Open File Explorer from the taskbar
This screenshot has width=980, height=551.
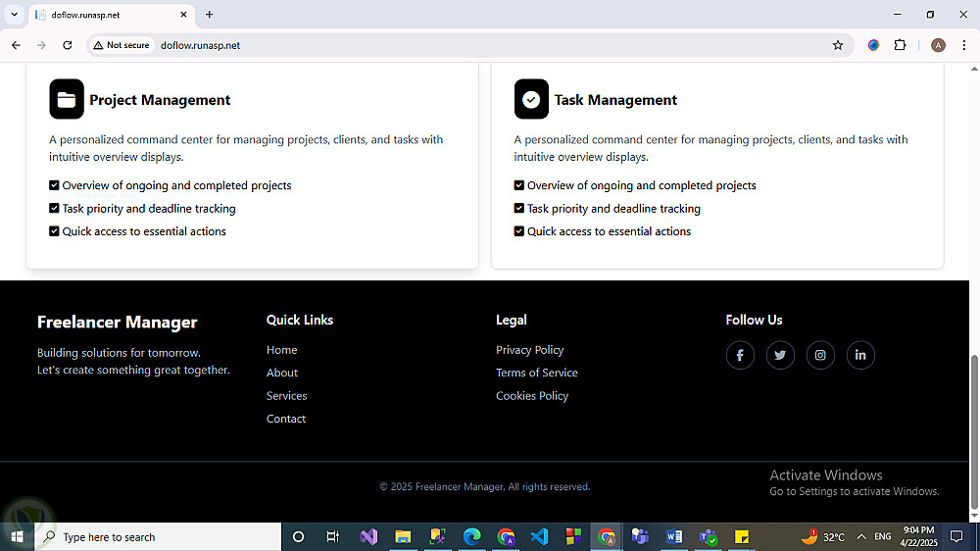click(x=403, y=536)
